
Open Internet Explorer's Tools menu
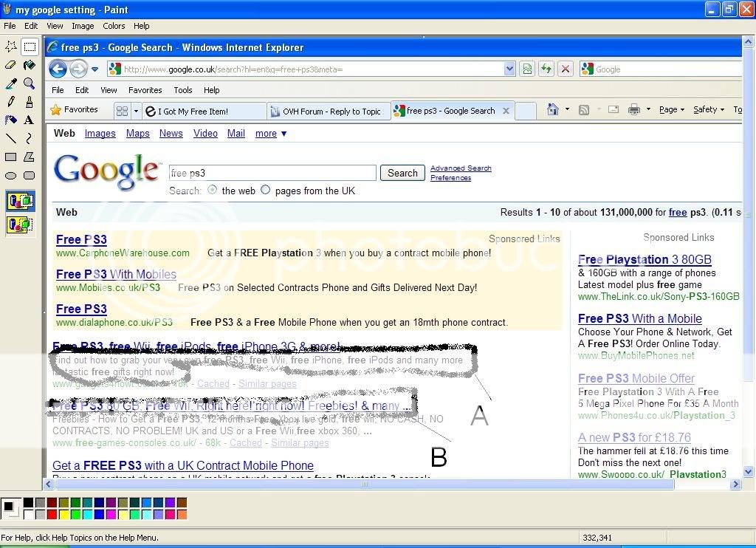pos(183,90)
